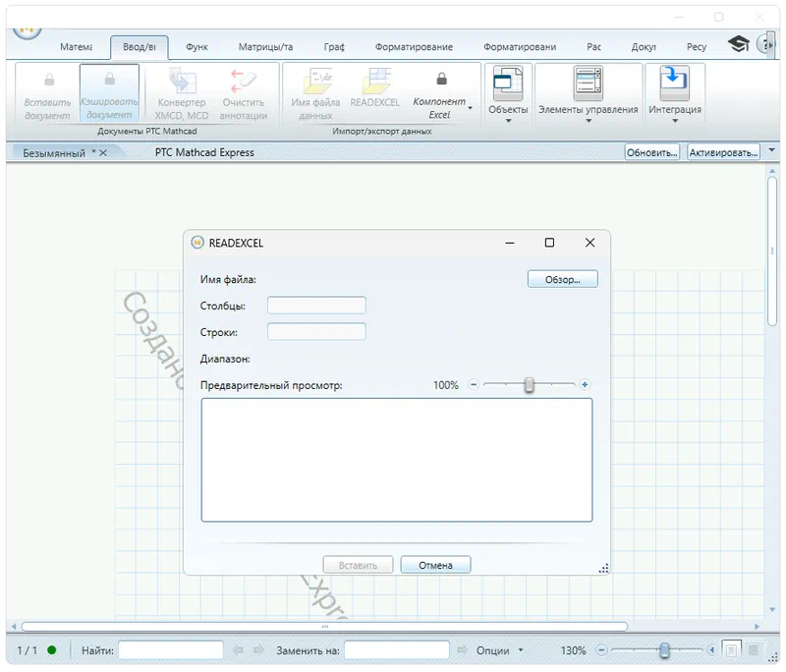Click the Предварительный просмотр preview box
This screenshot has height=672, width=786.
pos(397,460)
